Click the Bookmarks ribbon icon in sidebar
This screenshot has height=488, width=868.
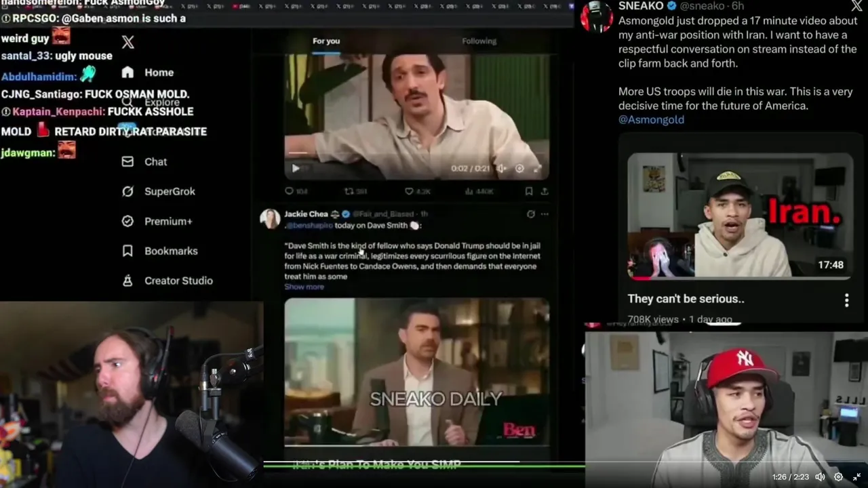127,251
